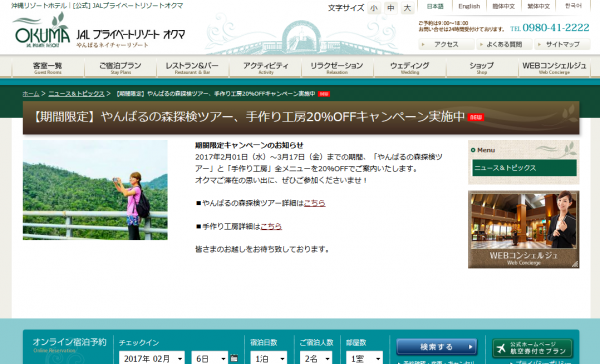The image size is (600, 364).
Task: Open the 客室一覧 Guest Rooms menu
Action: coord(48,67)
